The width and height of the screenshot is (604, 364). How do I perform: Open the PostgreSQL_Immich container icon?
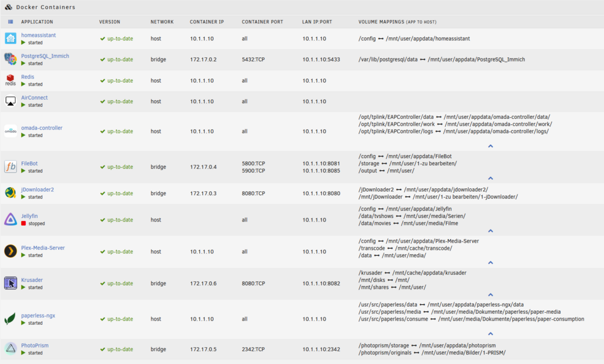[x=10, y=59]
